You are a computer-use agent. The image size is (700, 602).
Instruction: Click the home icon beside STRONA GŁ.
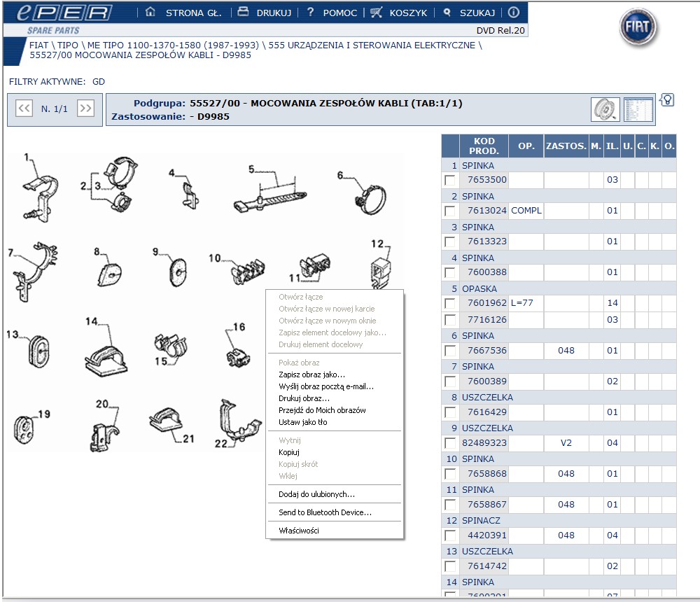coord(150,12)
